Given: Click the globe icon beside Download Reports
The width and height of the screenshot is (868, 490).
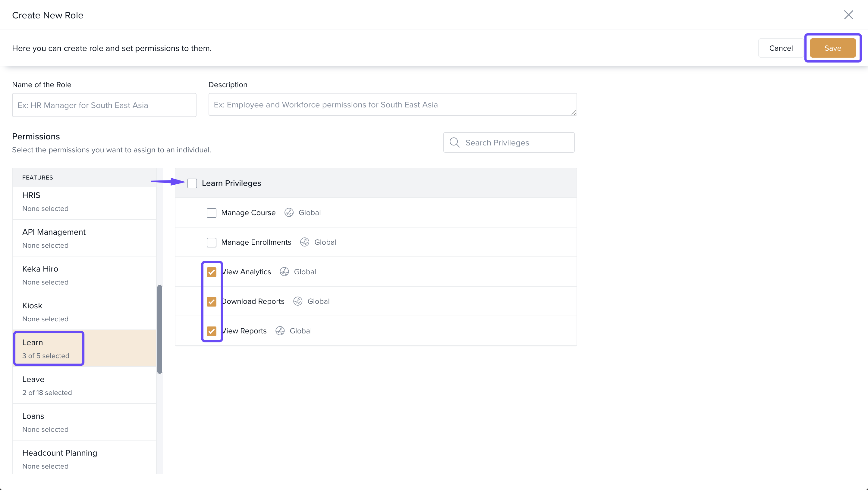Looking at the screenshot, I should point(297,301).
